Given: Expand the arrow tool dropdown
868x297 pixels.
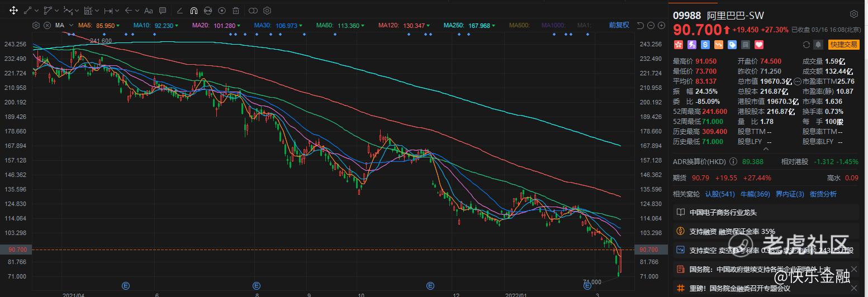Looking at the screenshot, I should click(x=137, y=10).
